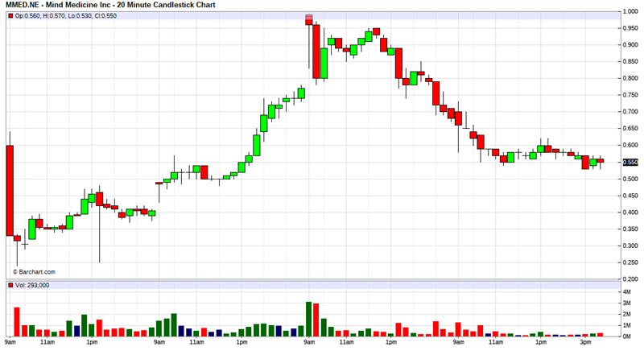Click the 0.950 price axis label
Image resolution: width=644 pixels, height=359 pixels.
[630, 28]
